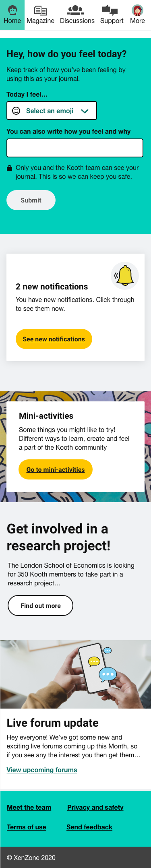The image size is (151, 868).
Task: Open the Home tab icon
Action: click(x=12, y=10)
